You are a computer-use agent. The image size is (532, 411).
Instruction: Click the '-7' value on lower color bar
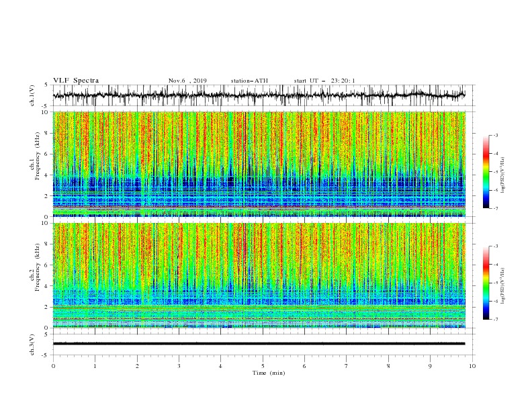coord(496,320)
